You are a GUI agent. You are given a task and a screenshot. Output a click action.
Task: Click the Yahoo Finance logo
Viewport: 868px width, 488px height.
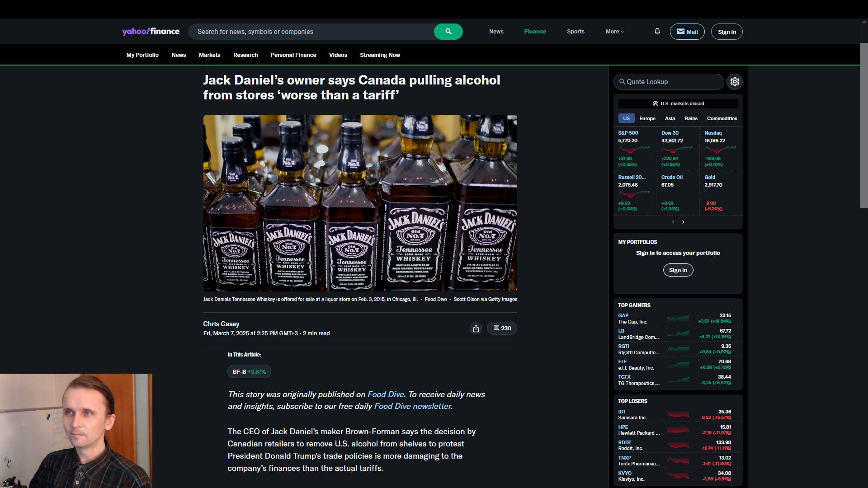151,32
